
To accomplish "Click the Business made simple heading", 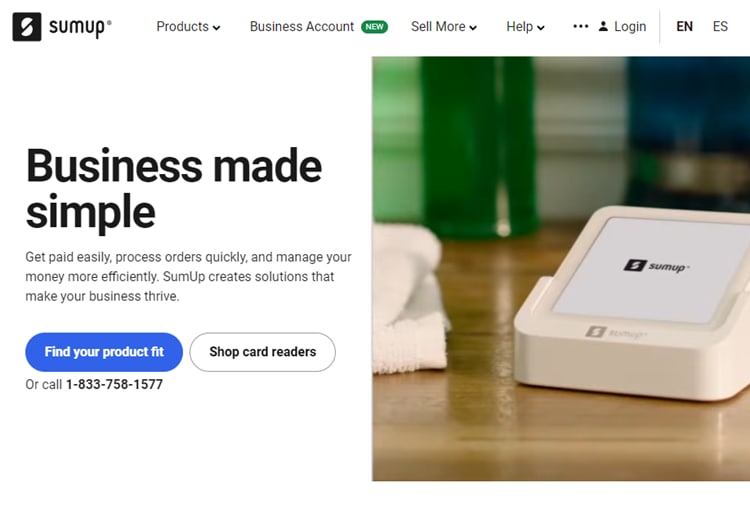I will (174, 189).
